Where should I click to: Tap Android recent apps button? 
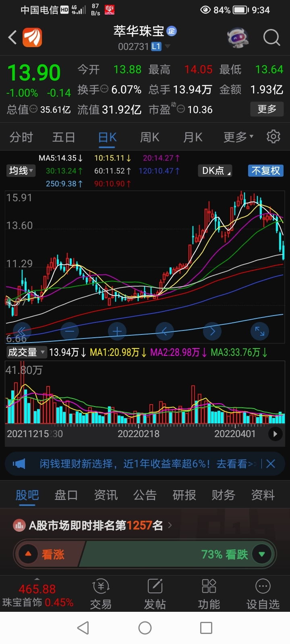coord(206,628)
